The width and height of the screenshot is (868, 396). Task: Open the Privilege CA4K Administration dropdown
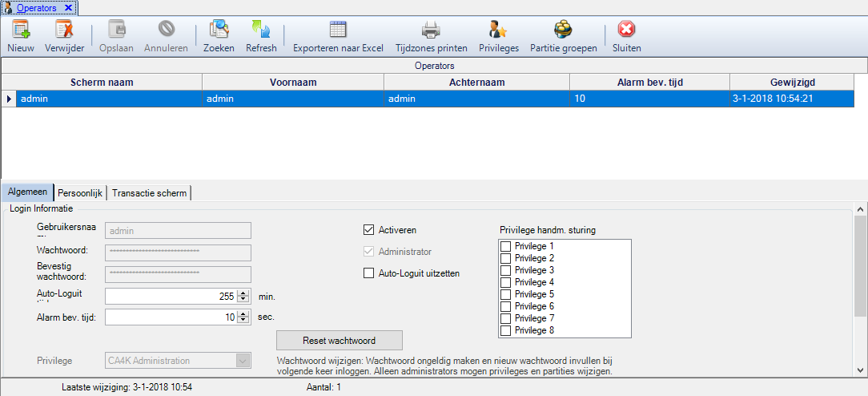click(x=243, y=361)
